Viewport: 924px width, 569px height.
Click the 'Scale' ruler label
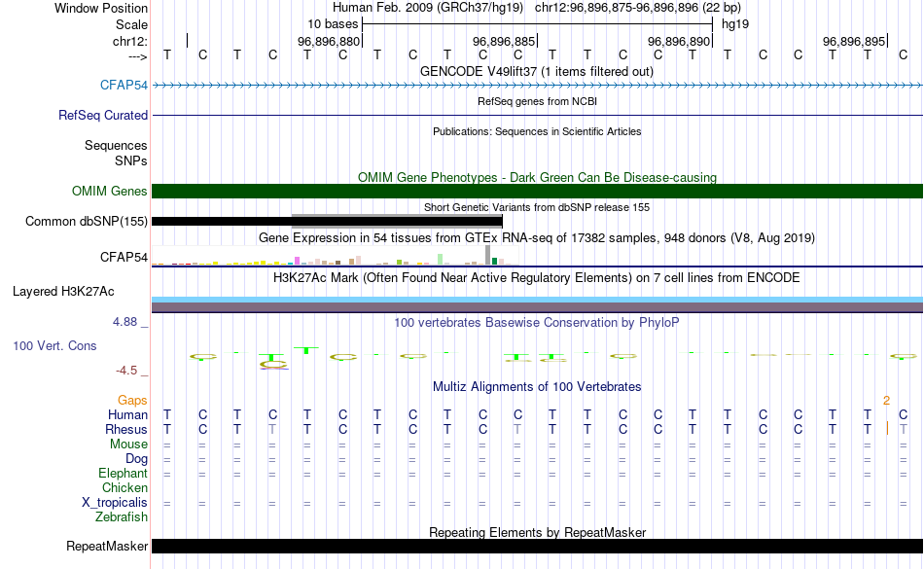click(131, 24)
